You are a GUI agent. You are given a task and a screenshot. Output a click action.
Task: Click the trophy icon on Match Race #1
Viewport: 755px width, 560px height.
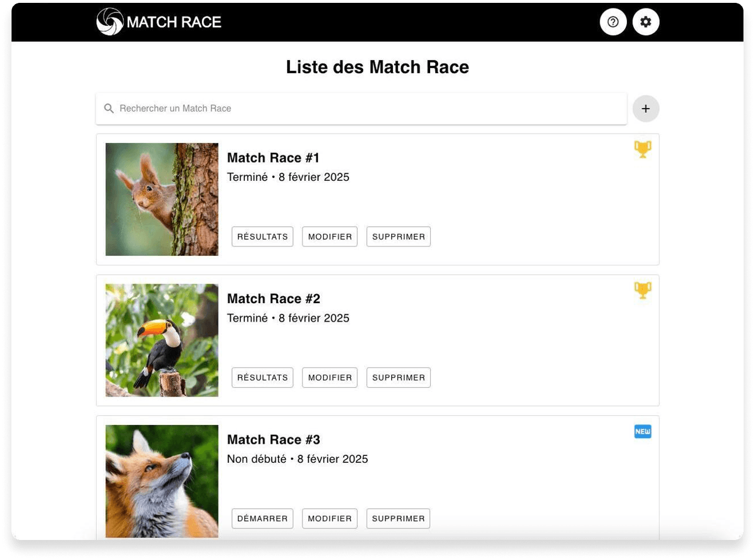643,149
